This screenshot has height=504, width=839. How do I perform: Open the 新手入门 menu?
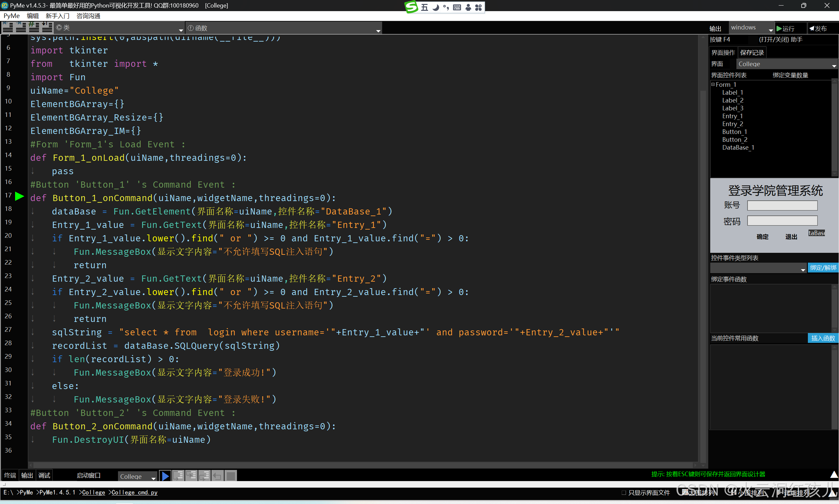click(x=57, y=16)
